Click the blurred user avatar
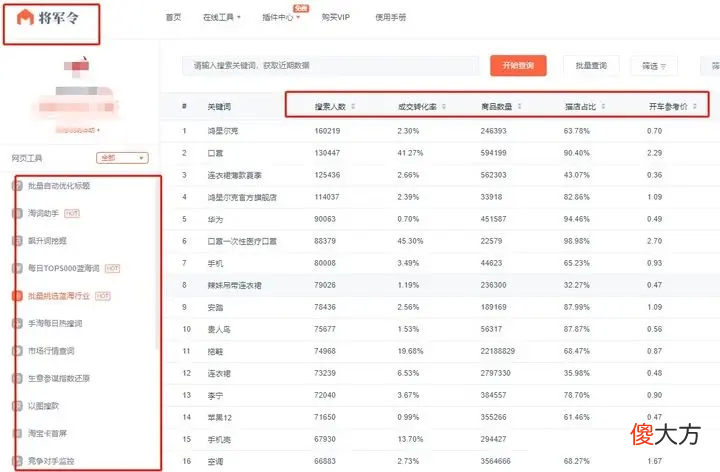Image resolution: width=720 pixels, height=472 pixels. [77, 67]
